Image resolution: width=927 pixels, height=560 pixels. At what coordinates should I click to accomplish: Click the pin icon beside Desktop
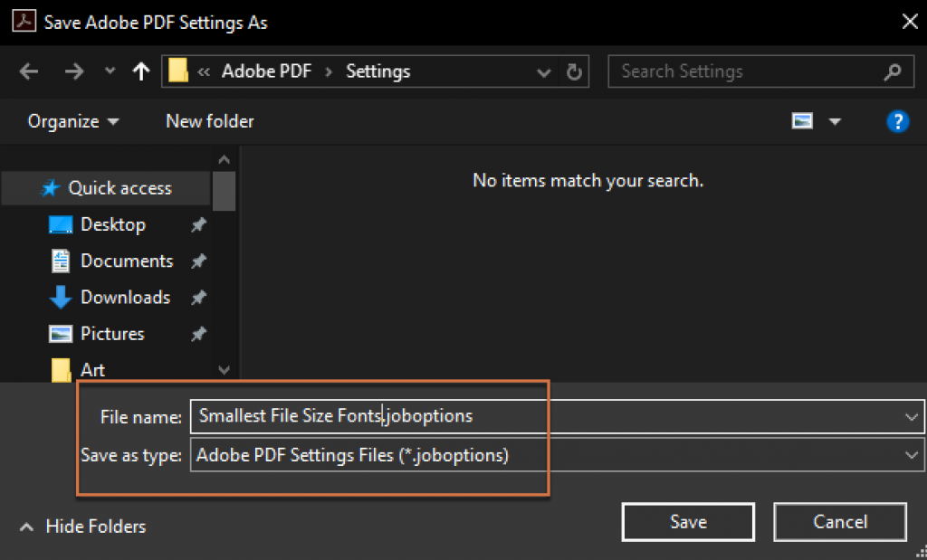(x=198, y=225)
